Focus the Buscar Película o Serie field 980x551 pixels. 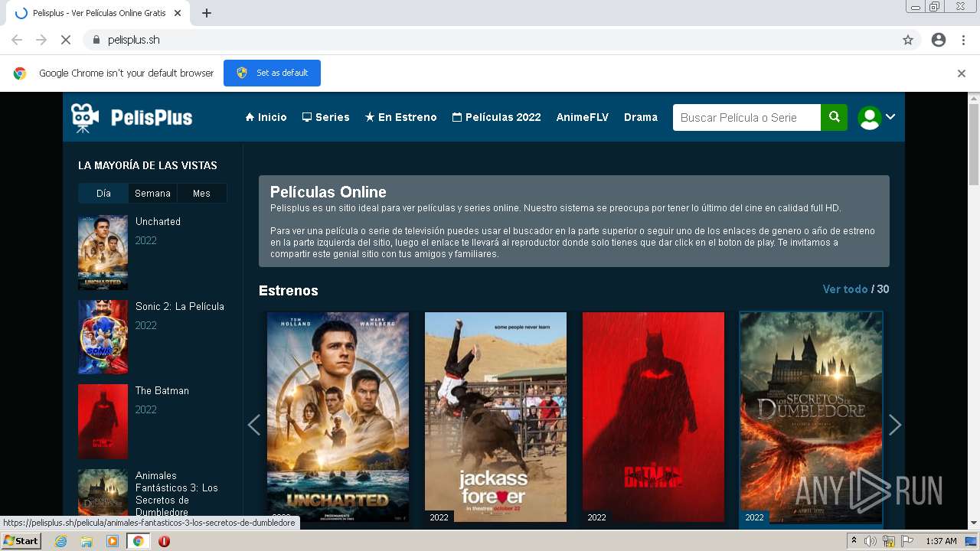click(746, 117)
